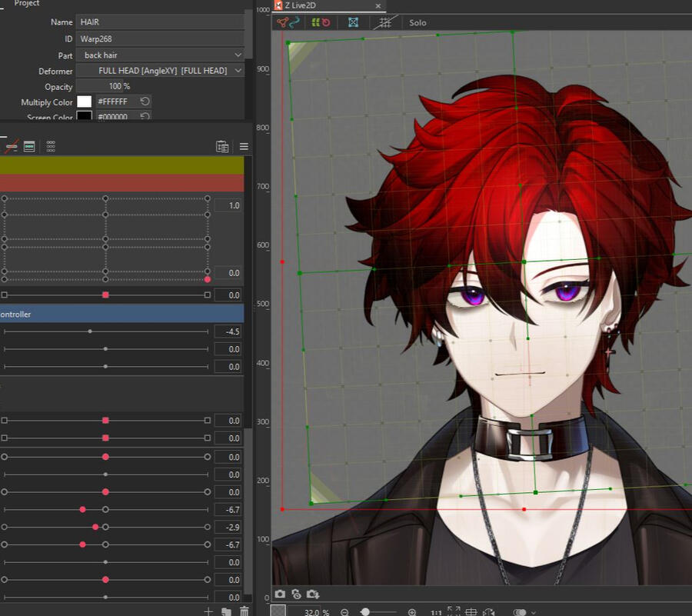Click the zoom out magnifier icon

pyautogui.click(x=344, y=612)
